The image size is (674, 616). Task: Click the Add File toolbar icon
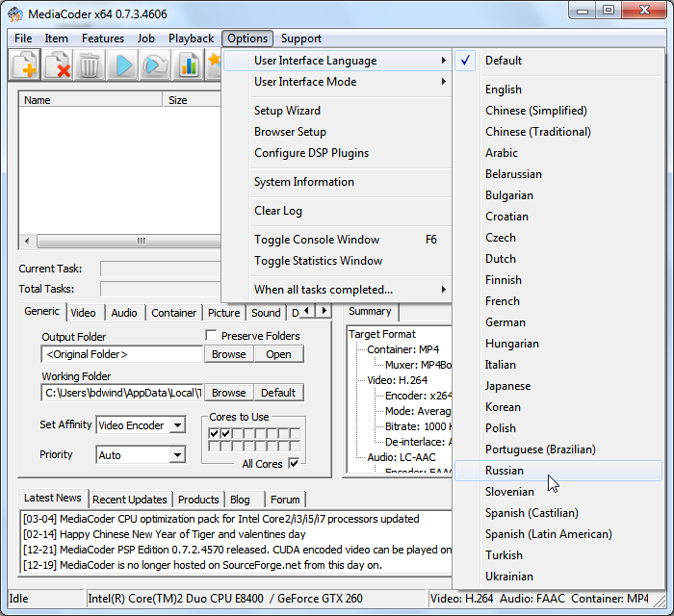tap(24, 64)
